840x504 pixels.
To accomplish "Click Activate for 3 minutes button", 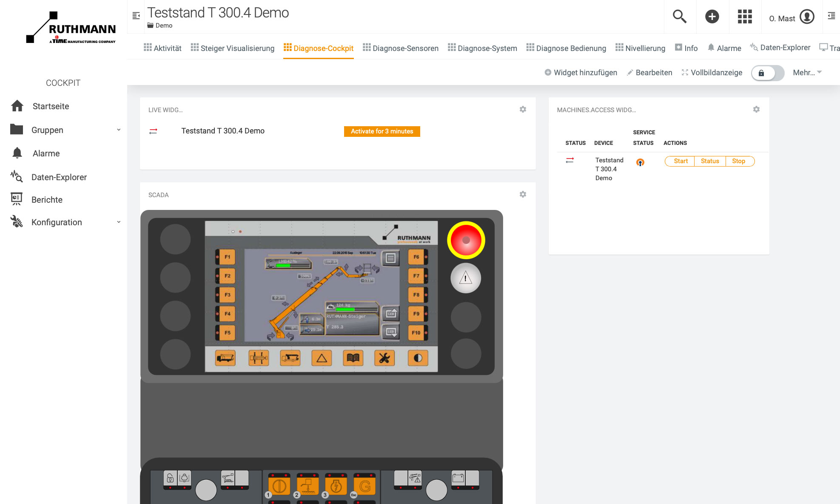I will tap(382, 131).
